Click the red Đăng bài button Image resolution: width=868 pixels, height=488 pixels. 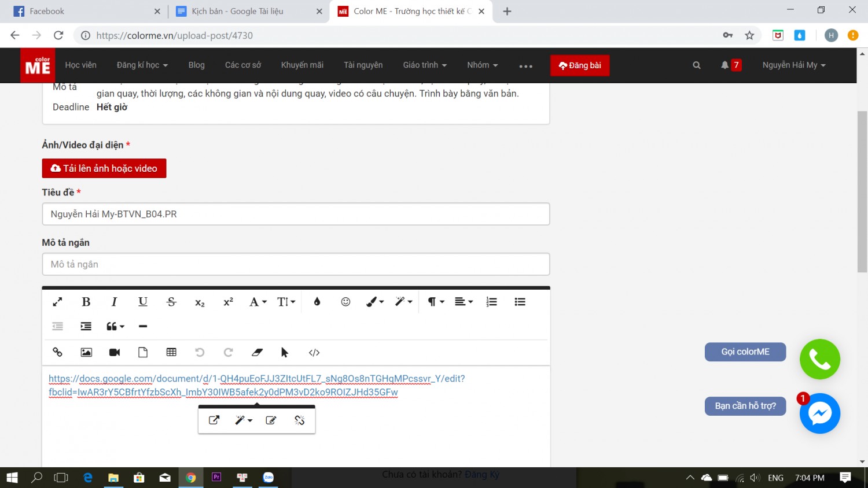[x=580, y=65]
